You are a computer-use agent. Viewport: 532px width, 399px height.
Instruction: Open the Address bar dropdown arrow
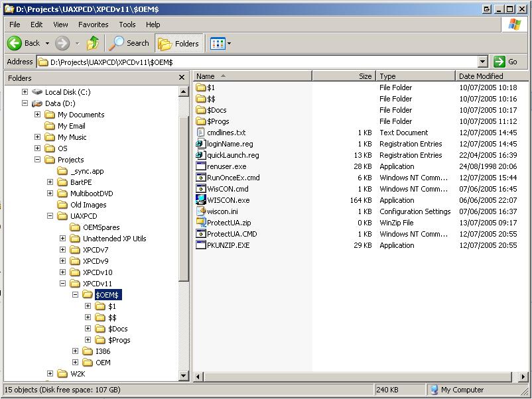pos(483,62)
